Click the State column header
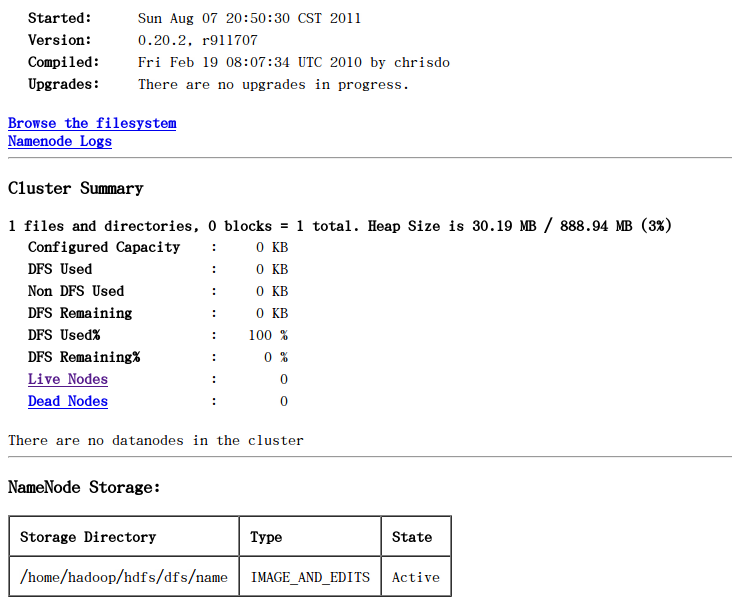Image resolution: width=732 pixels, height=608 pixels. 416,537
